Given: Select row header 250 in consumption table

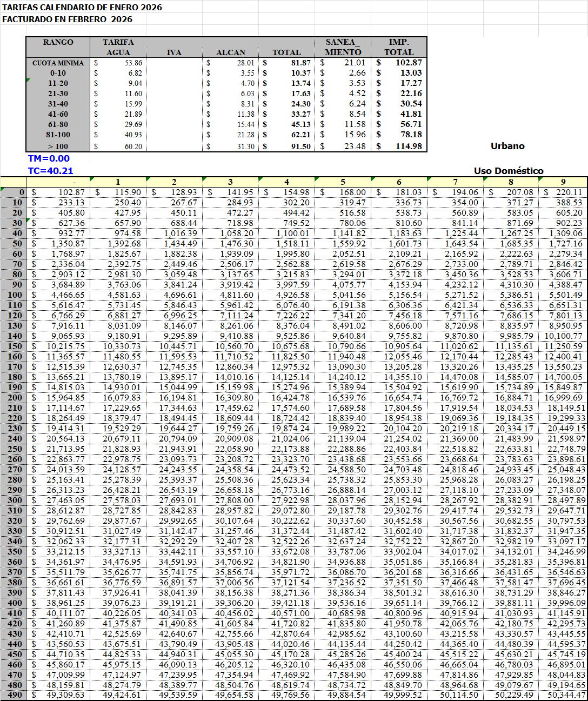Looking at the screenshot, I should click(x=15, y=449).
